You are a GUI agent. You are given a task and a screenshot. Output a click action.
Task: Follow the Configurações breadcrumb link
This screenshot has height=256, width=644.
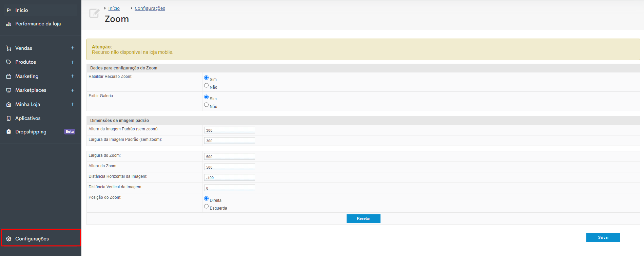[x=150, y=8]
